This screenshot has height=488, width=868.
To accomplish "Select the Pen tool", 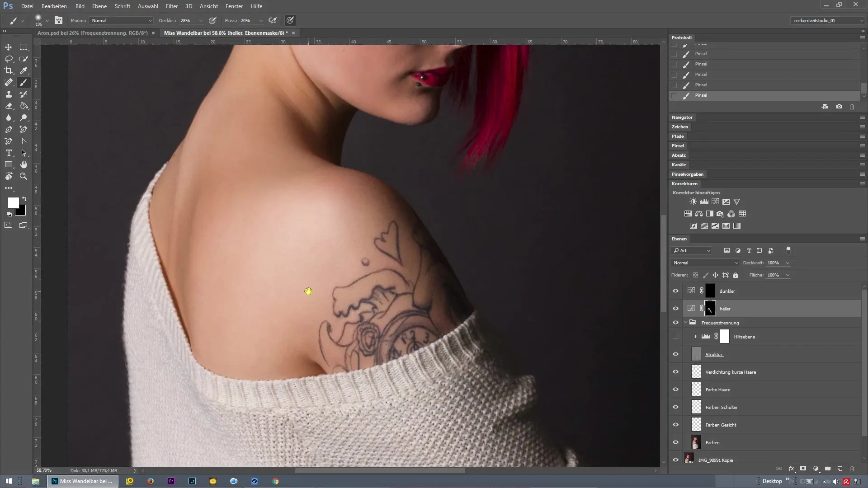I will pyautogui.click(x=9, y=129).
